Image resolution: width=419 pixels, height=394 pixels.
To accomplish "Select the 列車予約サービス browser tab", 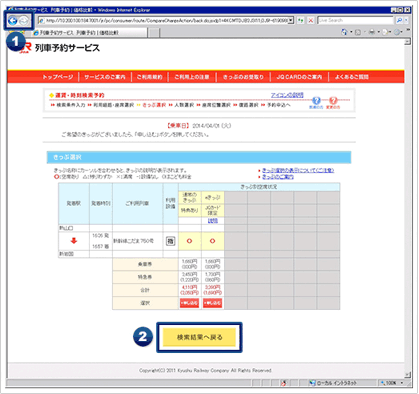I will [x=90, y=33].
